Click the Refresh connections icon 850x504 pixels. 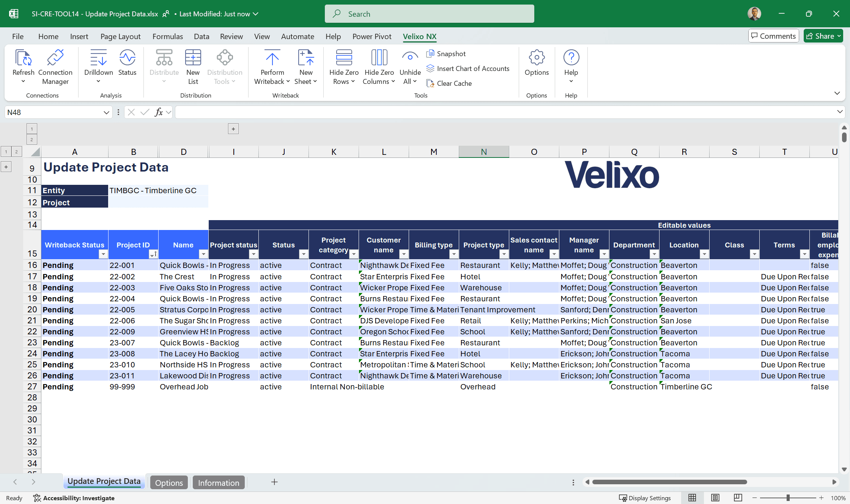[x=23, y=58]
